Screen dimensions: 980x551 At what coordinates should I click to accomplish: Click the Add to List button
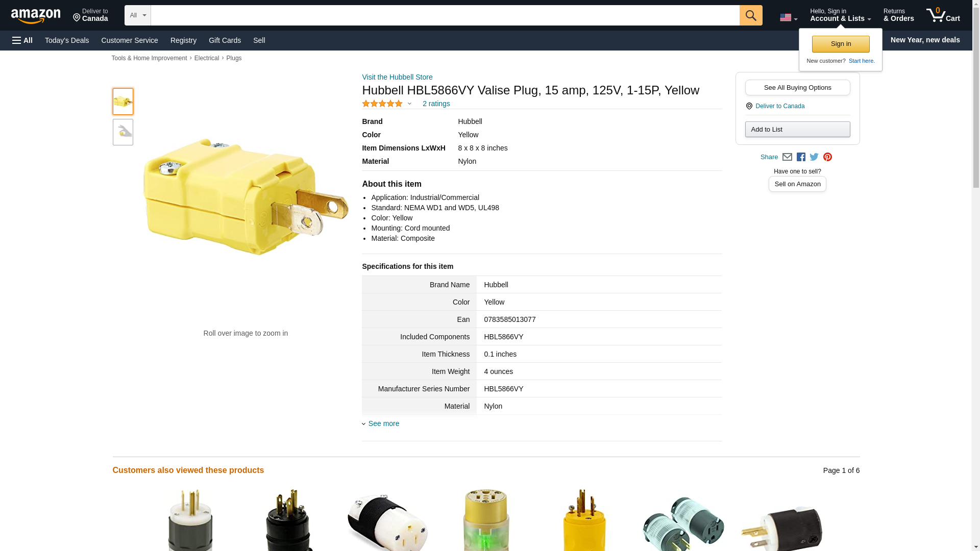[797, 129]
